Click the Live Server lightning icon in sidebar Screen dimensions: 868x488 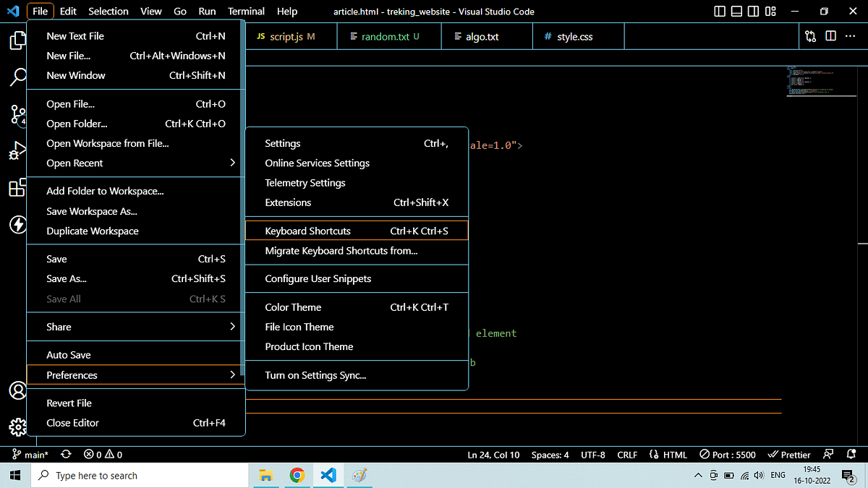tap(17, 225)
